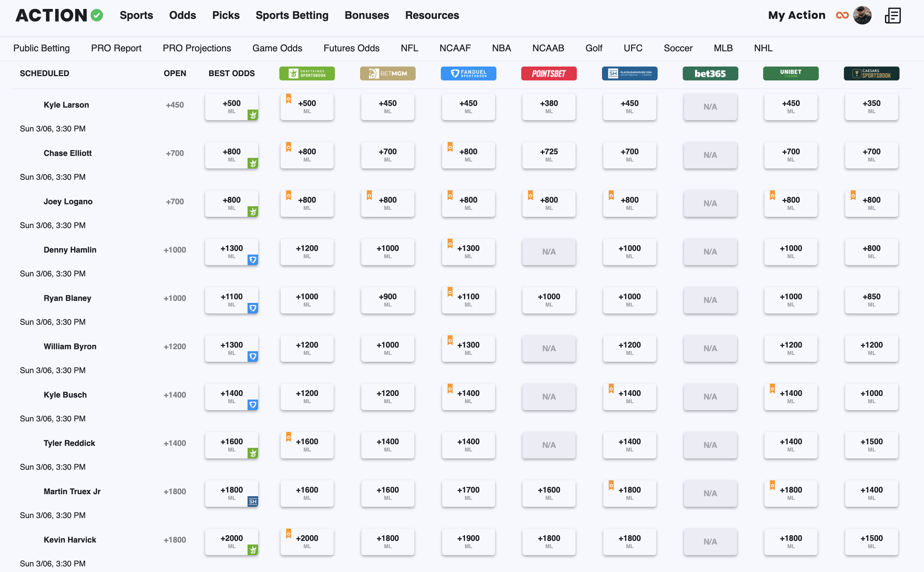Click the SugarHouse sportsbook logo

629,73
